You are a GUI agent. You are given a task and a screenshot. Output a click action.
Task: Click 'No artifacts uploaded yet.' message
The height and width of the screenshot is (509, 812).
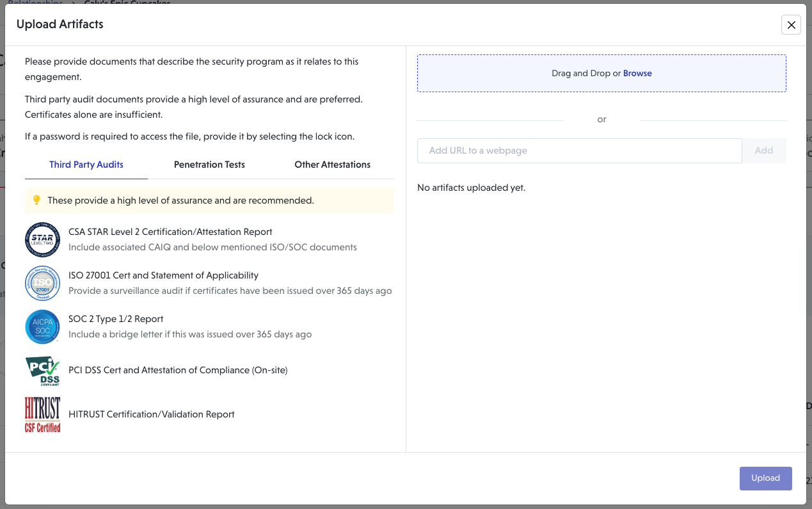(471, 188)
